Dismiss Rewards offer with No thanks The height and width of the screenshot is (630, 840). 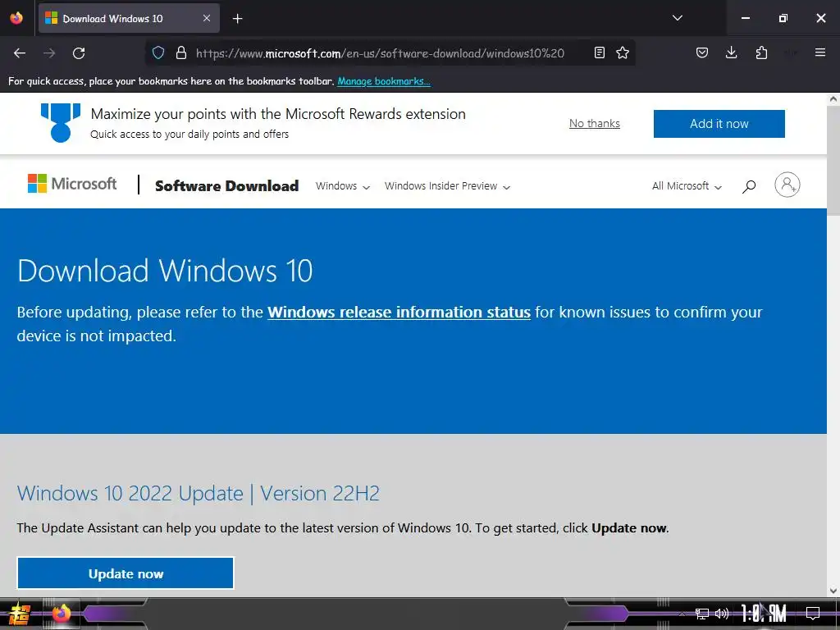(595, 123)
